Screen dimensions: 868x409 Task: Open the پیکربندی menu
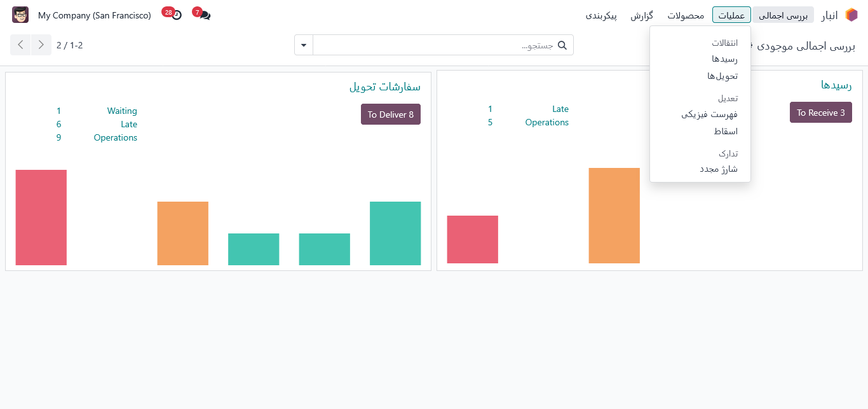(x=601, y=15)
